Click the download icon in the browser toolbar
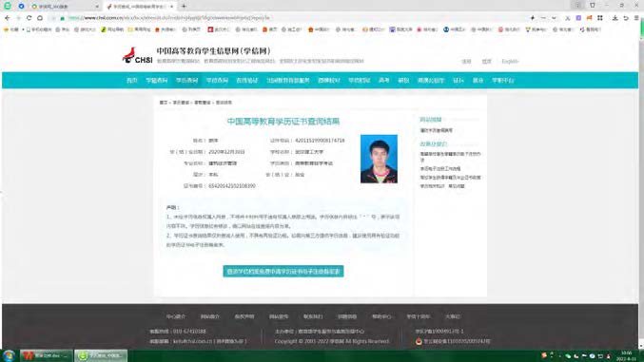Screen dimensions: 644x362 pyautogui.click(x=615, y=18)
